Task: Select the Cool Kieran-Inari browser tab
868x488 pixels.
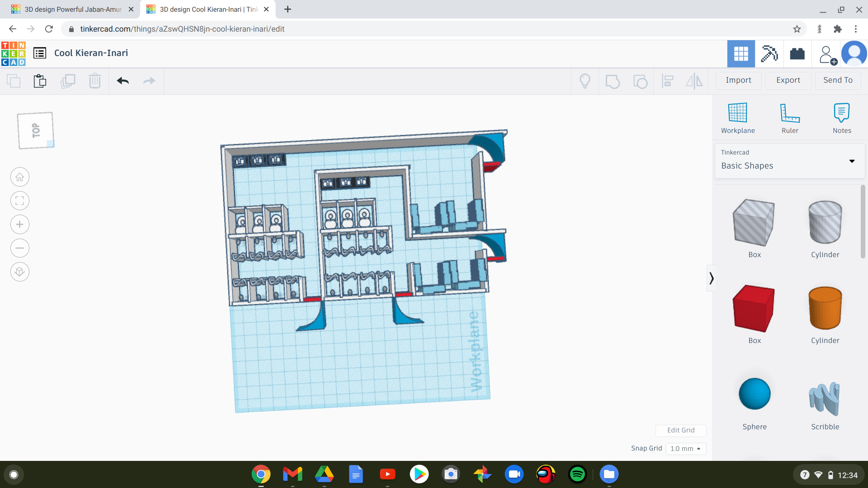Action: point(208,9)
